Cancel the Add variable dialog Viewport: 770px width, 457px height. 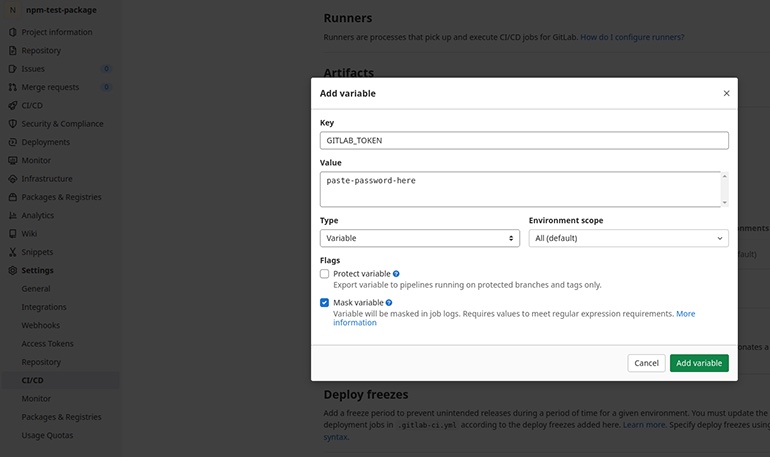pyautogui.click(x=646, y=363)
